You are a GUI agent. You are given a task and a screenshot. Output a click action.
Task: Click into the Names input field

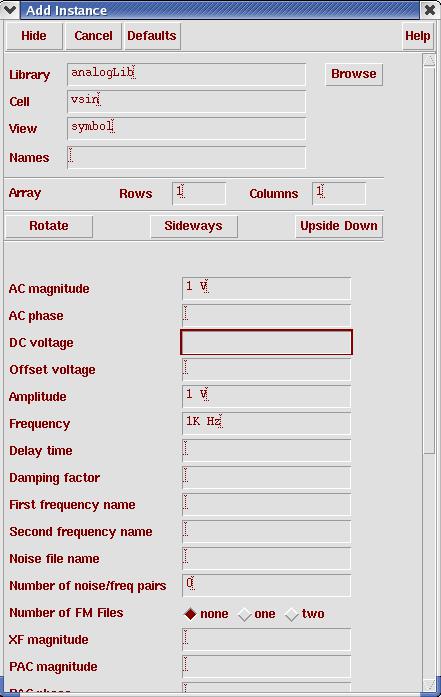click(186, 157)
